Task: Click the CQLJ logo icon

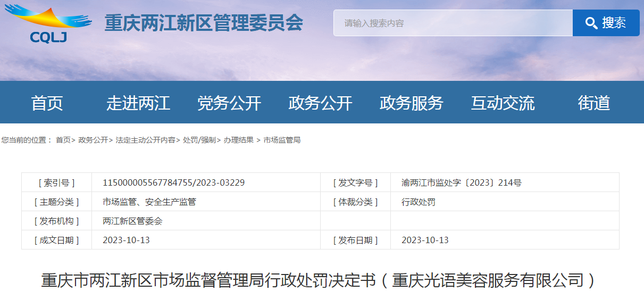Action: click(48, 23)
